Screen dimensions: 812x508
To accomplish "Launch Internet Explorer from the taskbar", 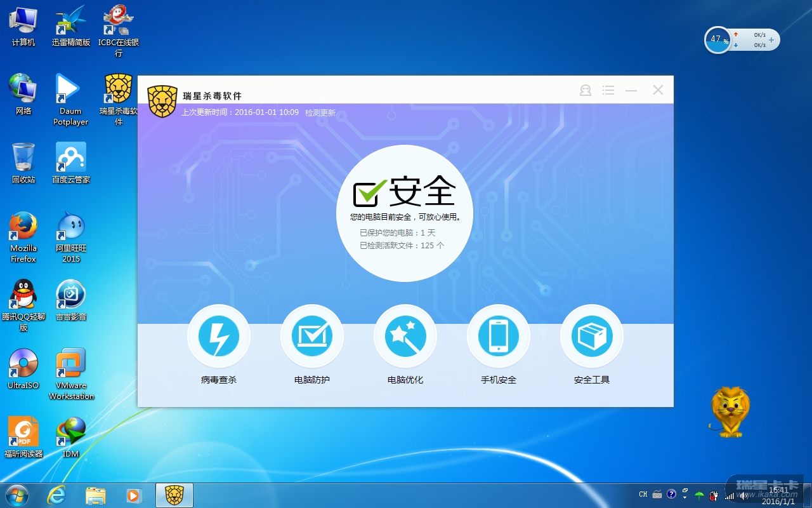I will 57,495.
